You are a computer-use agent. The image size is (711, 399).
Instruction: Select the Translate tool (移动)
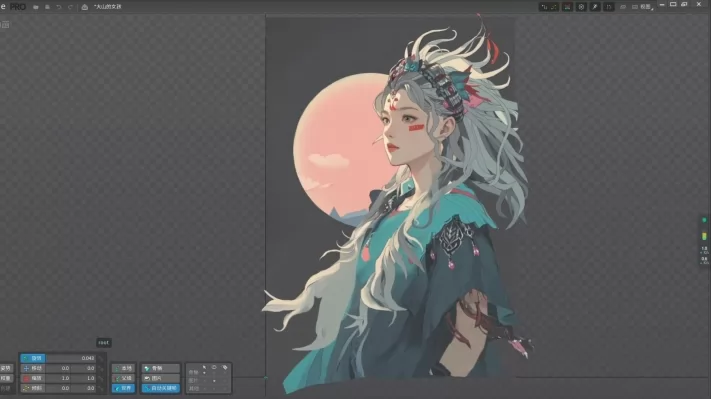tap(33, 368)
